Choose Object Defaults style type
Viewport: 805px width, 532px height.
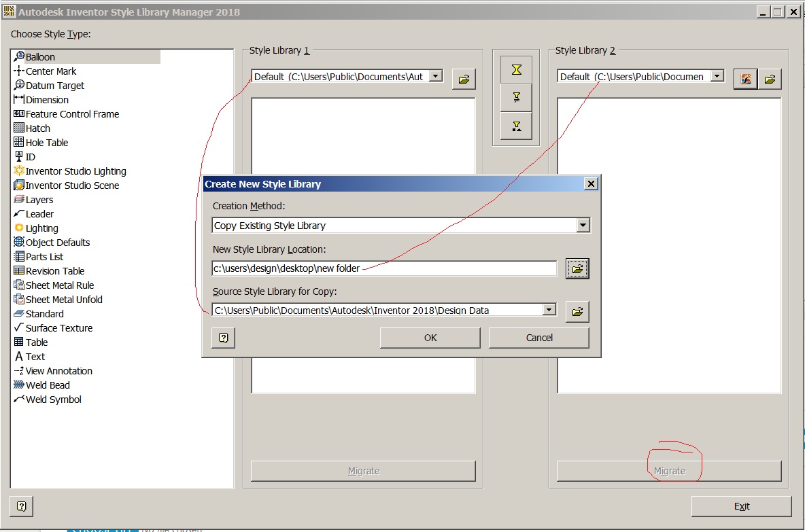pyautogui.click(x=52, y=243)
